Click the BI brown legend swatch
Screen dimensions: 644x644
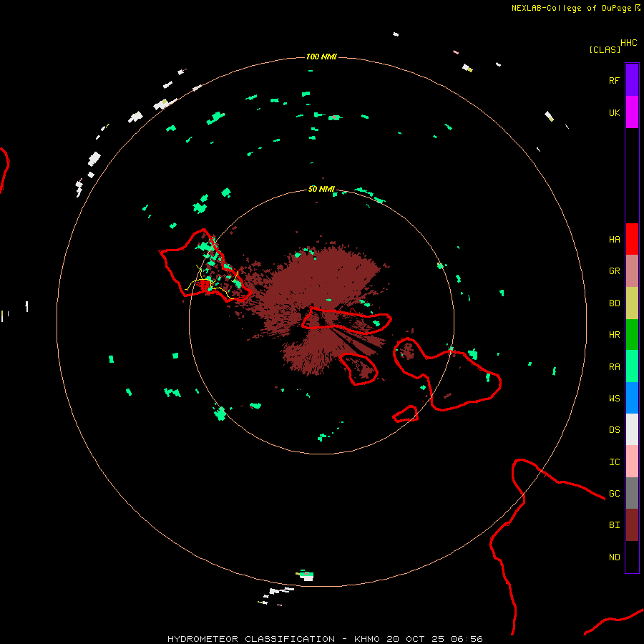[x=632, y=525]
